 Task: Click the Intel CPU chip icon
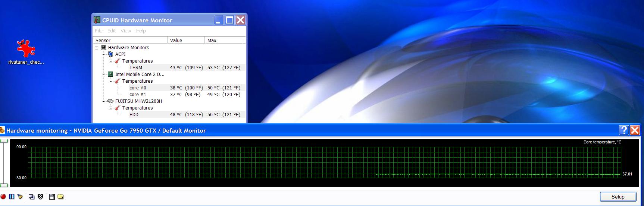pyautogui.click(x=110, y=74)
